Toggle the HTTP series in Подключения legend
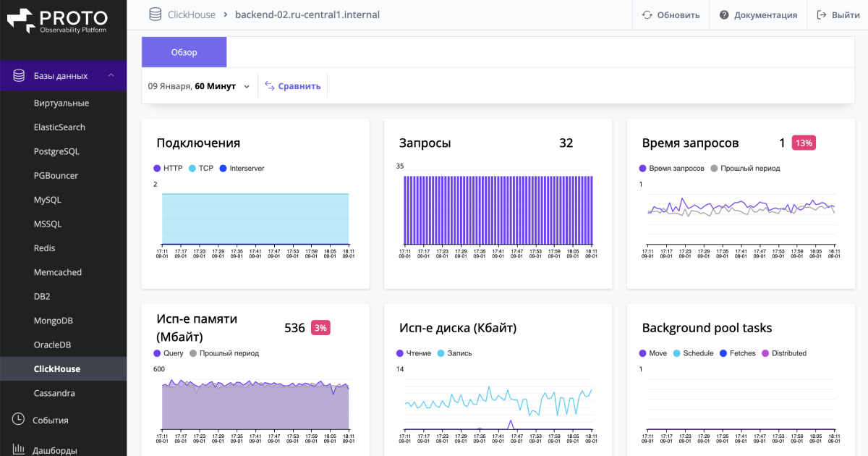This screenshot has width=868, height=456. [x=168, y=168]
